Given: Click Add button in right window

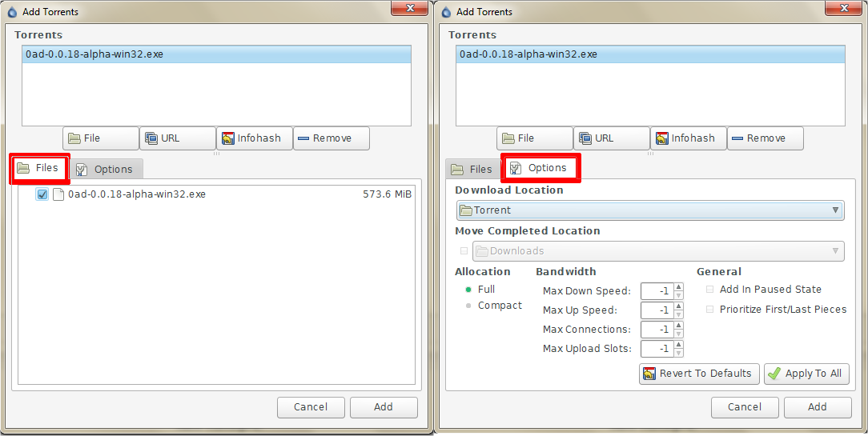Looking at the screenshot, I should [x=818, y=407].
